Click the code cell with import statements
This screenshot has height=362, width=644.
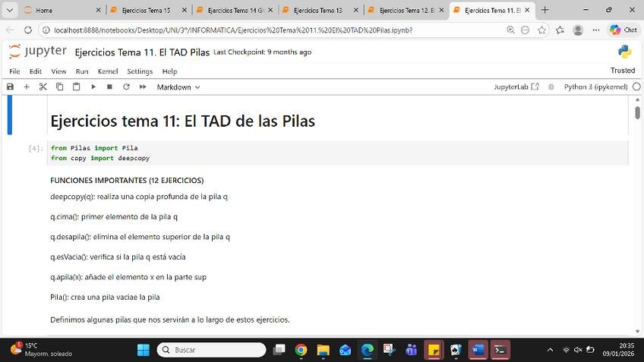tap(338, 153)
